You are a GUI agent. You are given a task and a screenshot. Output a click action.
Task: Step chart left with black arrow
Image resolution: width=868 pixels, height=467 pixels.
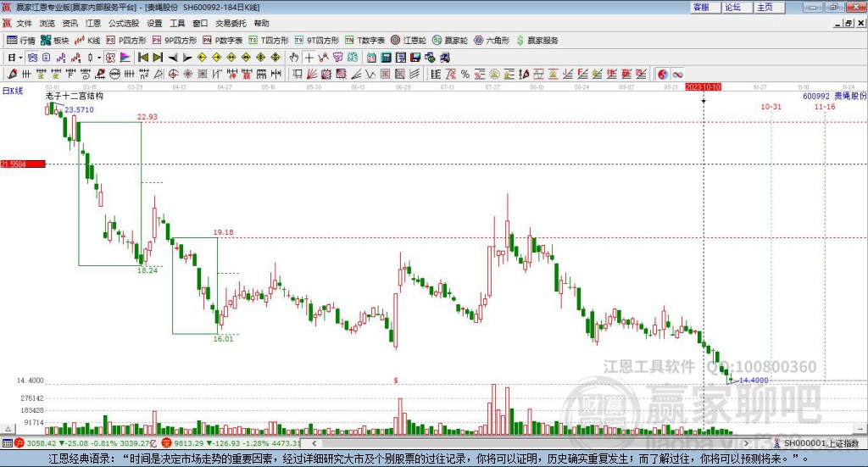point(173,58)
